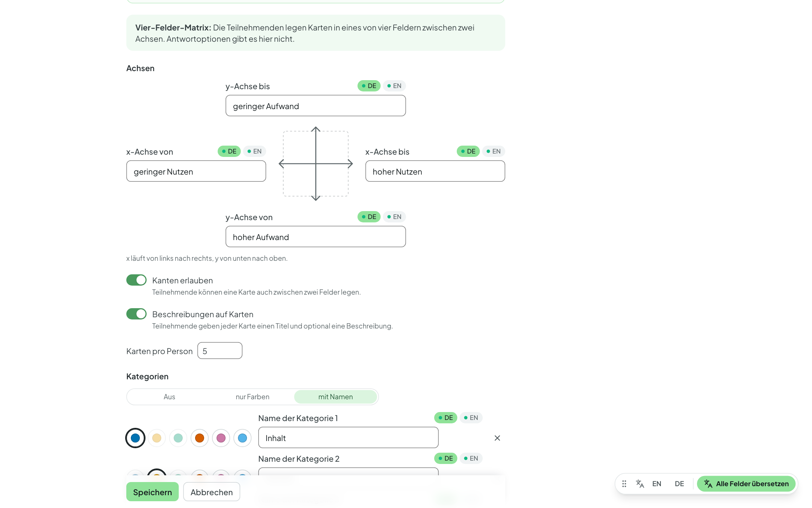Select DE for x-Achse bis field
The height and width of the screenshot is (508, 812).
click(468, 151)
